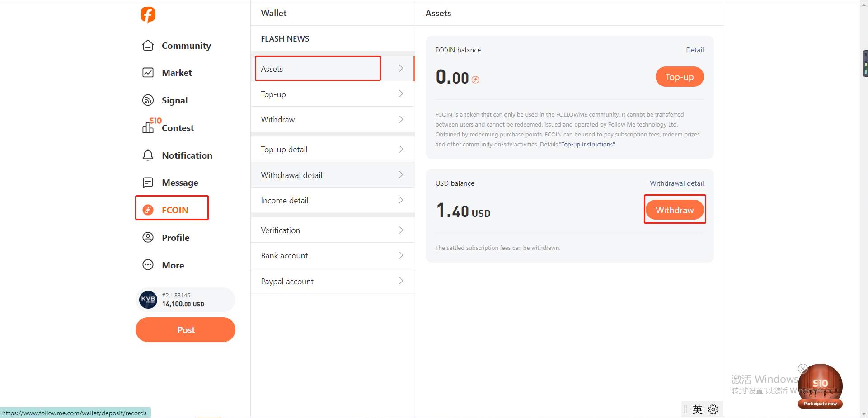The image size is (868, 418).
Task: Click the FLASH NEWS heading
Action: click(x=285, y=39)
